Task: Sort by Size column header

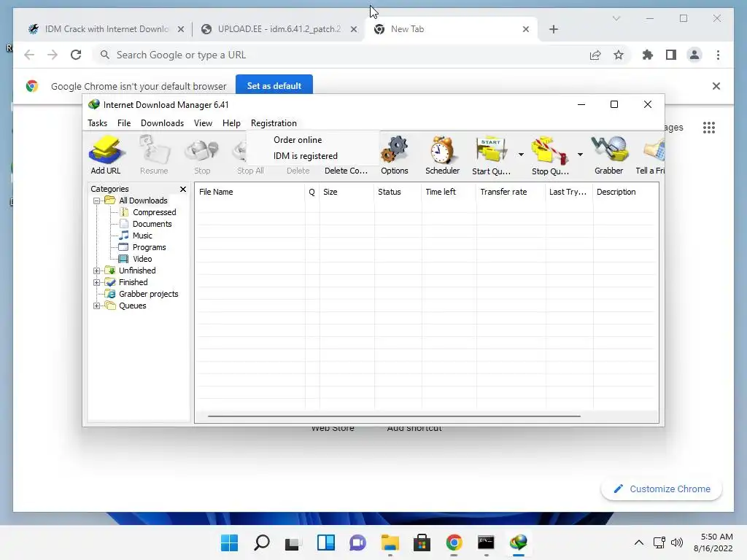Action: 347,192
